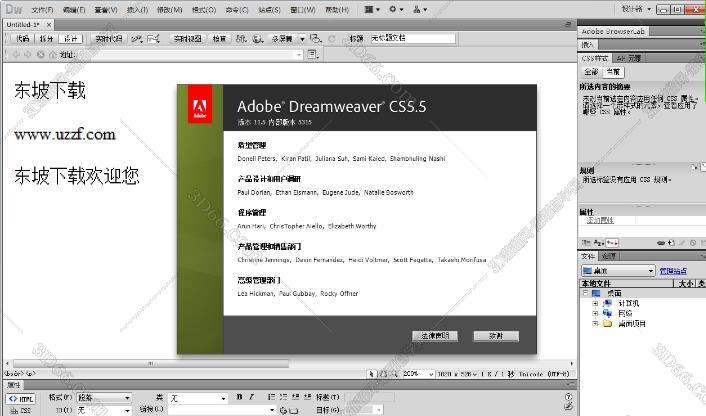This screenshot has width=706, height=416.
Task: Toggle Inspect mode
Action: click(219, 39)
